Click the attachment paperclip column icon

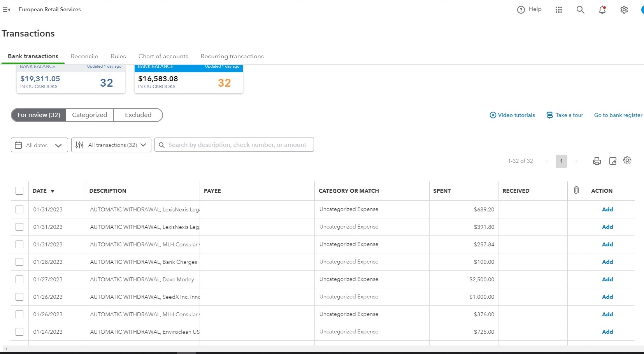pos(577,190)
